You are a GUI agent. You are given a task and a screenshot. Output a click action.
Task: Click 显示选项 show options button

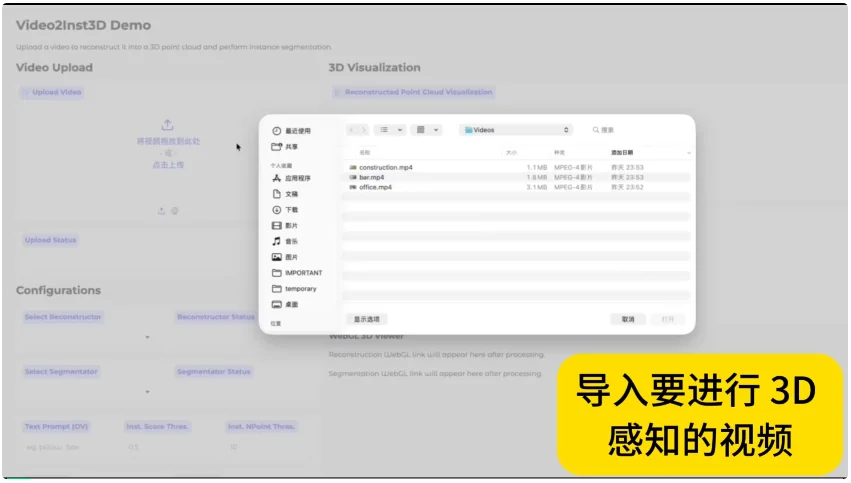(x=367, y=319)
